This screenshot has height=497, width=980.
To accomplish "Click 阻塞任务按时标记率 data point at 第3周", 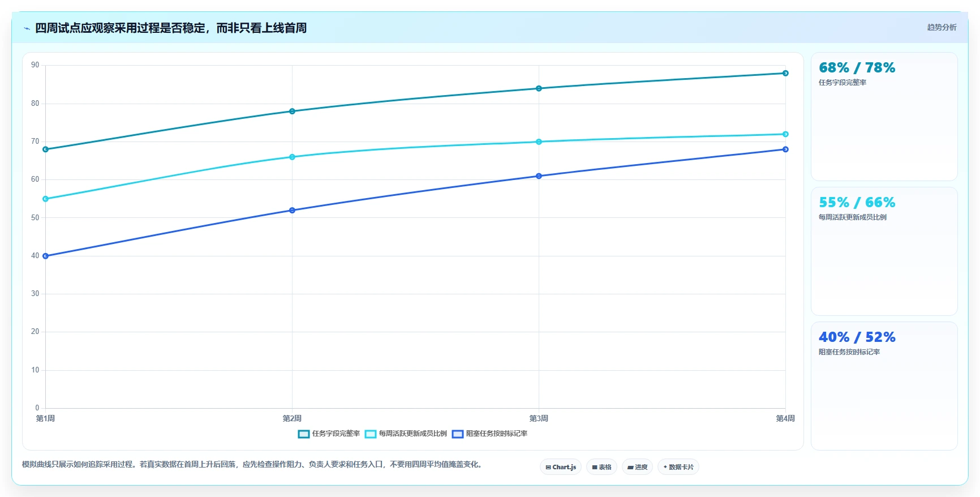I will coord(539,176).
